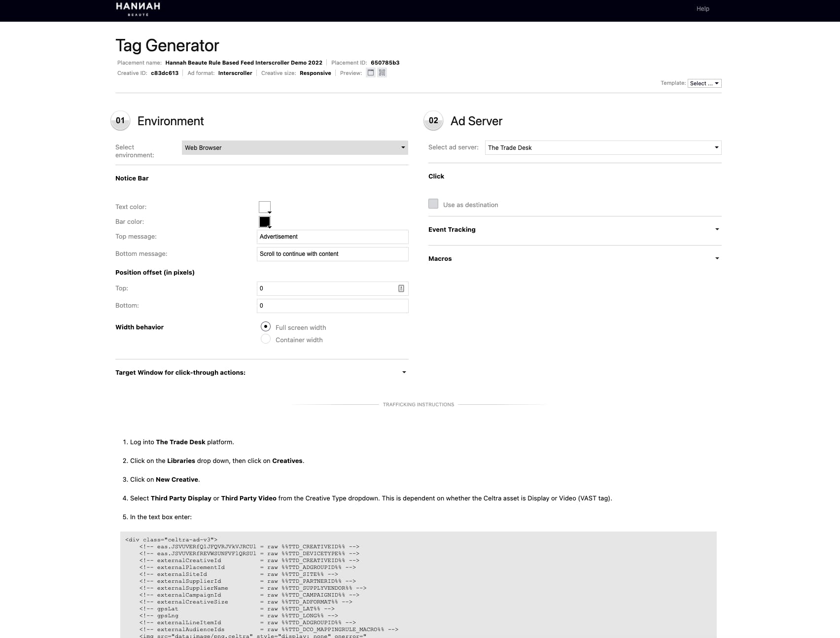The width and height of the screenshot is (840, 638).
Task: Expand the Event Tracking section
Action: (574, 230)
